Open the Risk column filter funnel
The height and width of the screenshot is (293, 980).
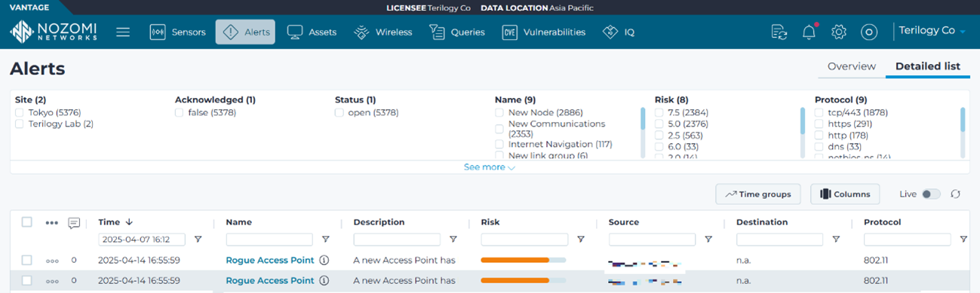tap(580, 240)
